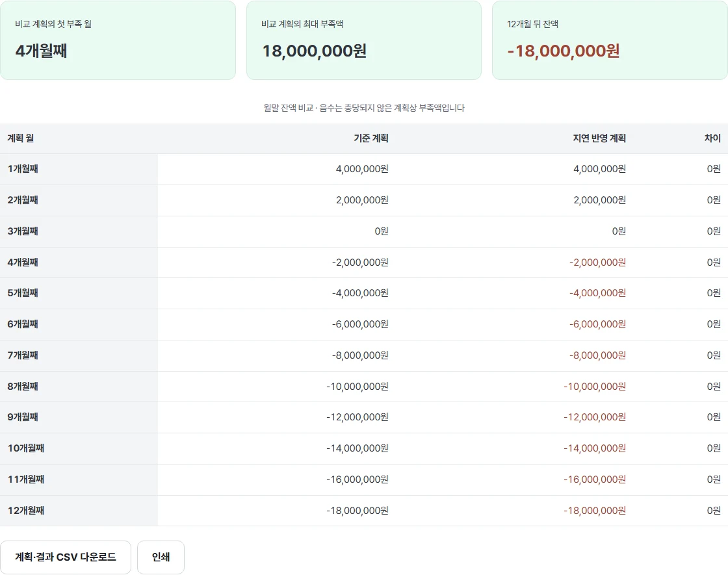Select the 9개월째 row label
The width and height of the screenshot is (728, 575).
(x=23, y=416)
